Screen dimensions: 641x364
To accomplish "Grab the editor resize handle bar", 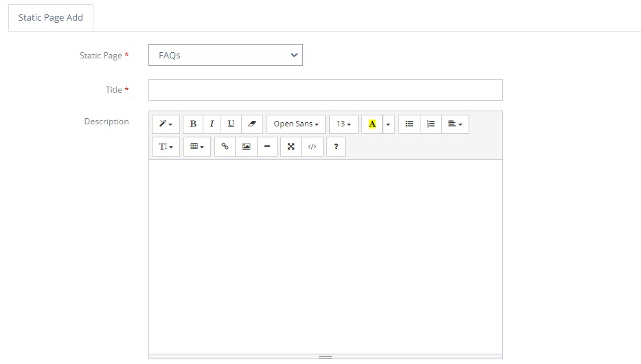I will 326,356.
